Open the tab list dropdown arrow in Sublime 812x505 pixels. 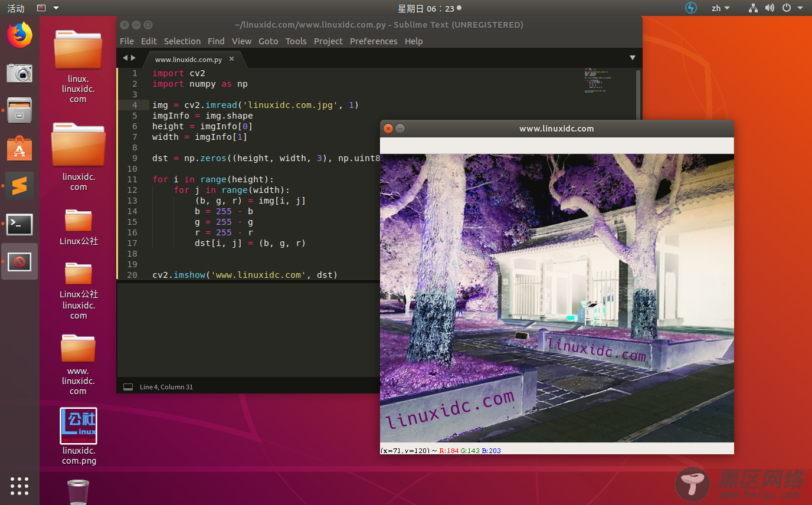pyautogui.click(x=633, y=58)
